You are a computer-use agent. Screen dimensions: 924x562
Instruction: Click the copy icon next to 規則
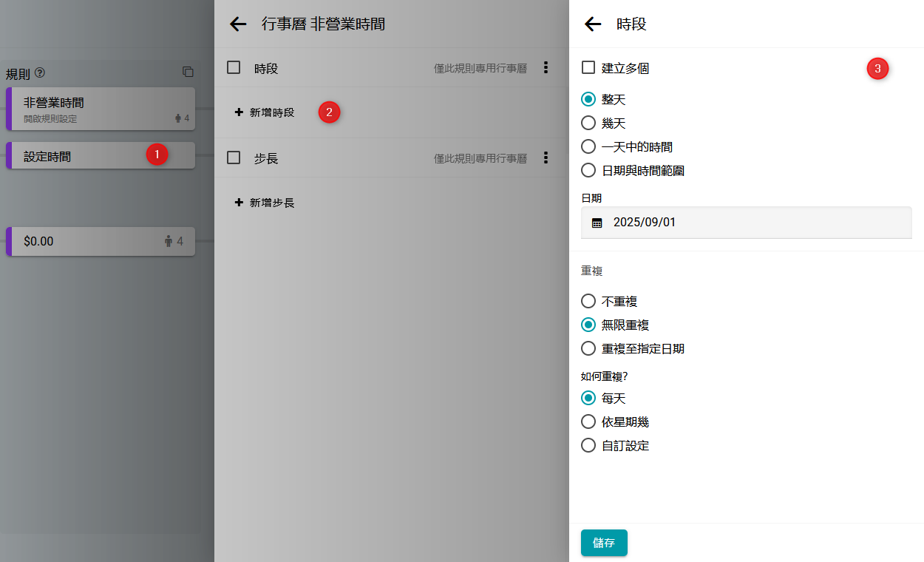(188, 72)
